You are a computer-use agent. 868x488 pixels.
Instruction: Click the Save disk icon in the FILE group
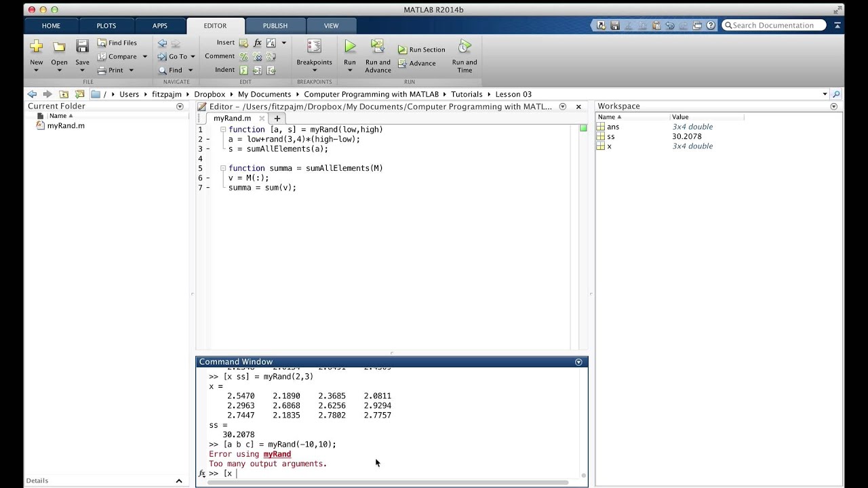pyautogui.click(x=82, y=47)
